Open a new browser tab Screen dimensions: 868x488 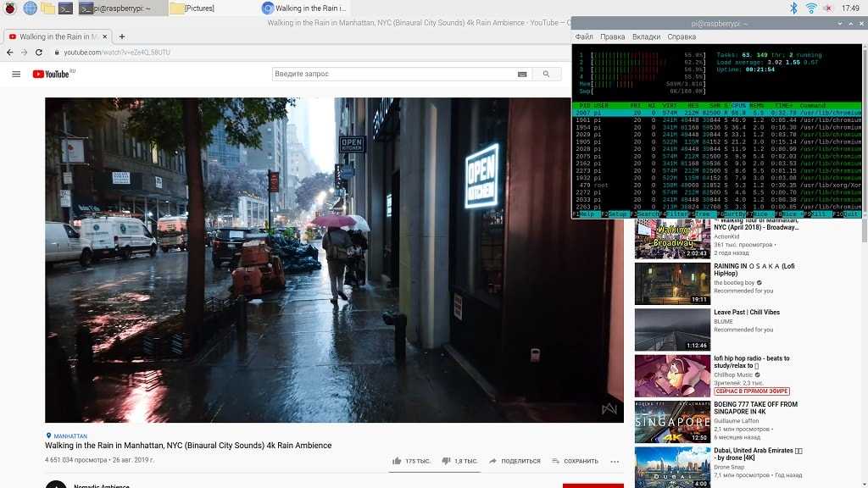point(122,36)
